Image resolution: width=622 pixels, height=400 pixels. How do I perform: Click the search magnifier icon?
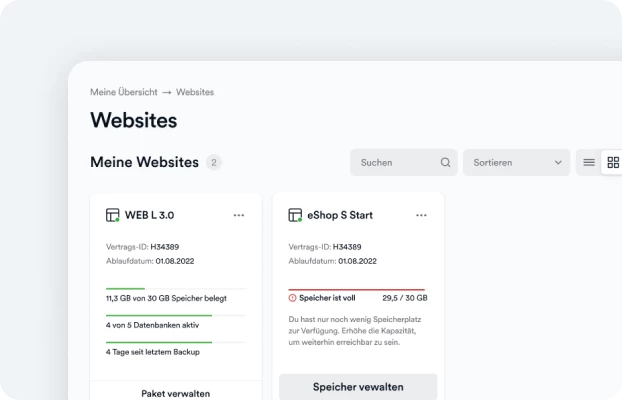(445, 162)
